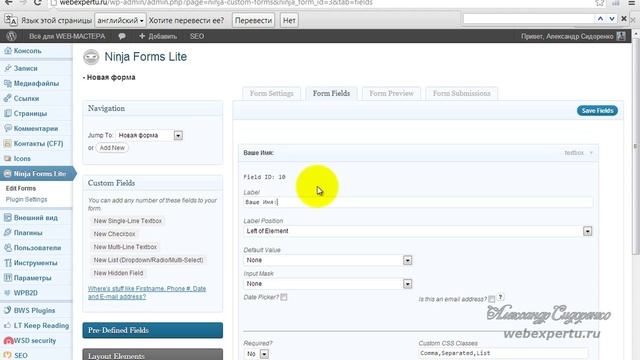This screenshot has width=640, height=360.
Task: Toggle the Date Picker checkbox
Action: 284,297
